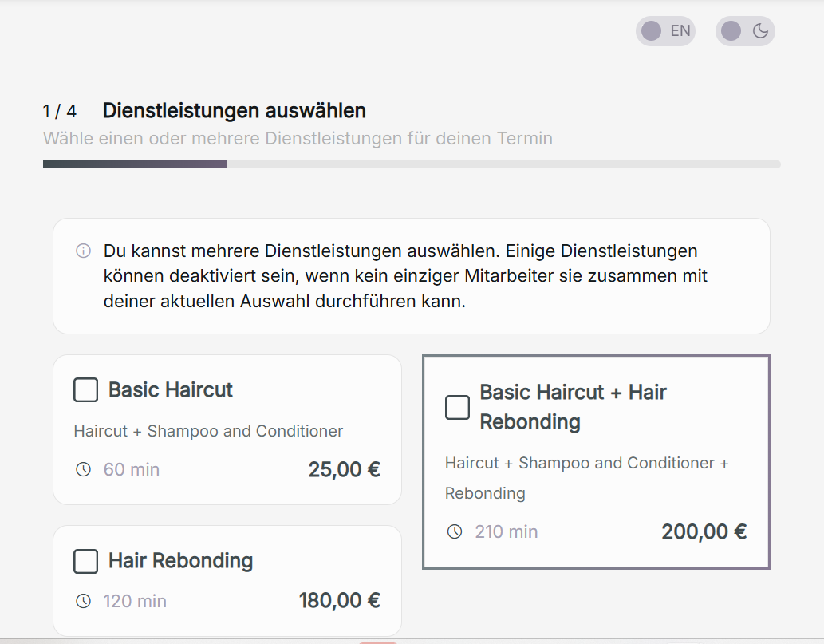Click clock icon beside 120 min

click(x=83, y=601)
